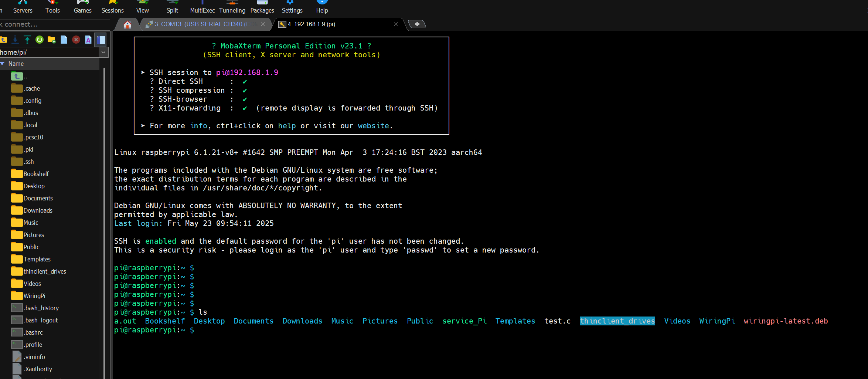The image size is (868, 379).
Task: Select the thinclient_drives folder in sidebar
Action: 39,271
